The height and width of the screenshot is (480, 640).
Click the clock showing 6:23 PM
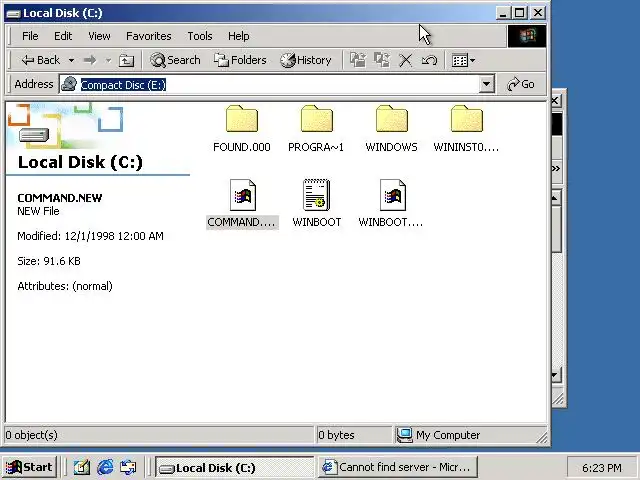point(602,468)
